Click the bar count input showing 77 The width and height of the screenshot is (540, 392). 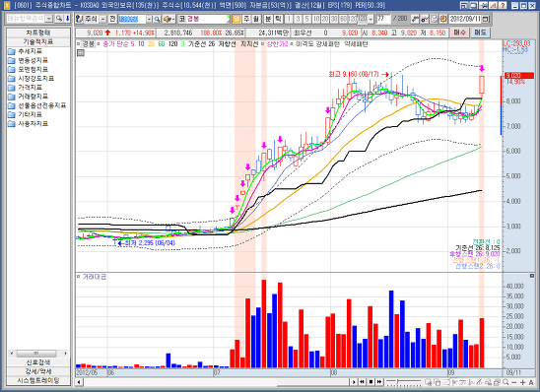pyautogui.click(x=383, y=19)
